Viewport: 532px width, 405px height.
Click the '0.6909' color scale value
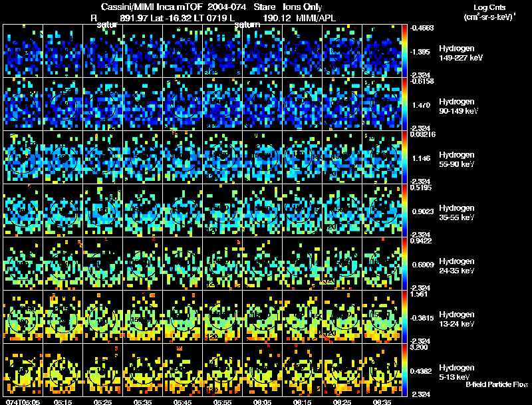coord(423,265)
